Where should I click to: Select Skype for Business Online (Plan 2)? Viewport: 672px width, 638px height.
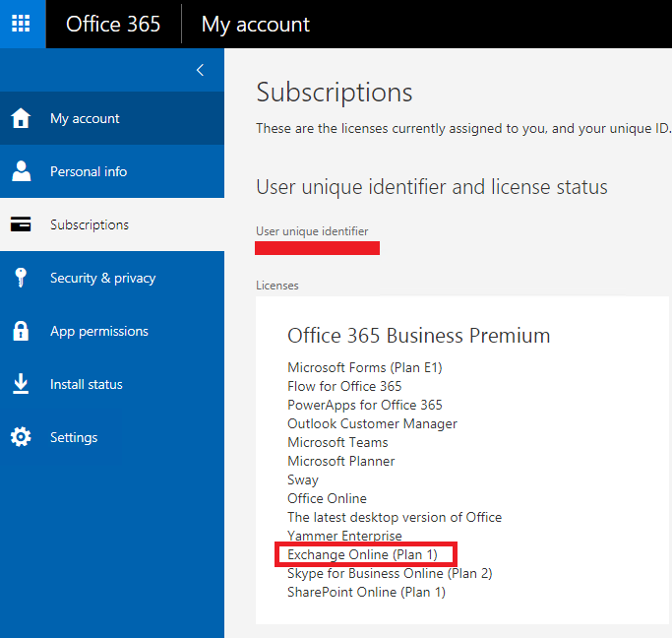(x=390, y=574)
